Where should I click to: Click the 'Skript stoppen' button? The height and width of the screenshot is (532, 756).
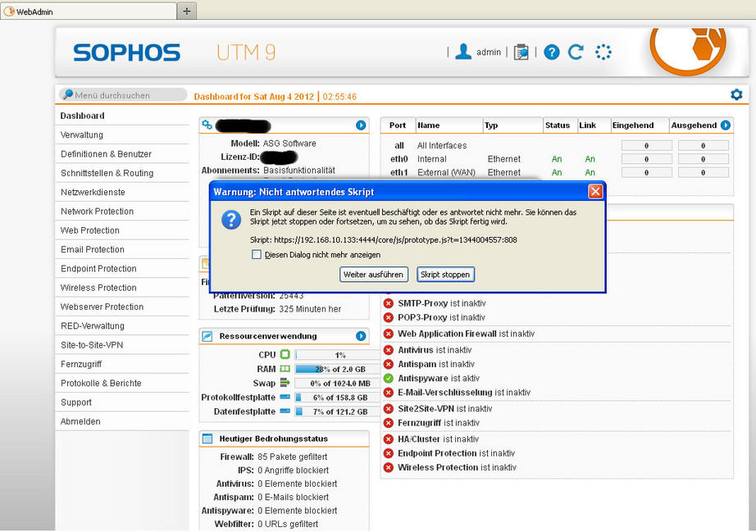(445, 274)
